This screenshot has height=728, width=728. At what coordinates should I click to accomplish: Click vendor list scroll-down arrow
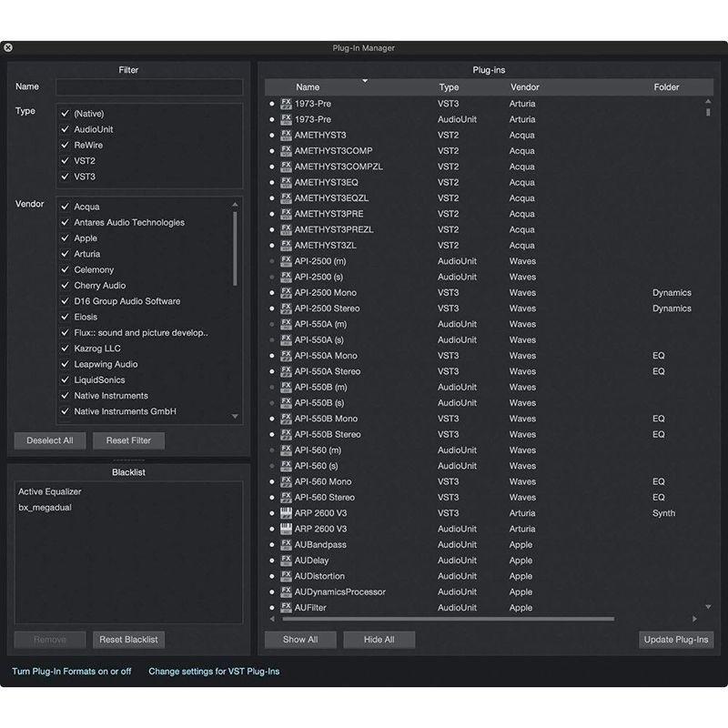click(235, 417)
